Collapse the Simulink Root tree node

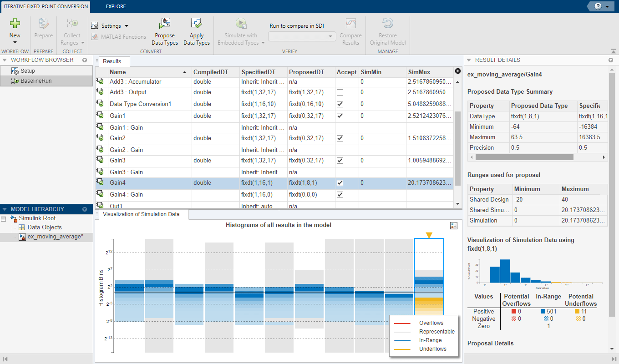[x=4, y=219]
